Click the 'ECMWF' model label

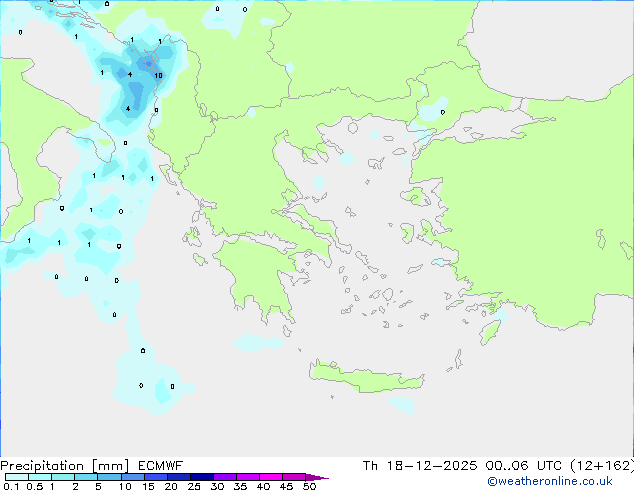161,466
